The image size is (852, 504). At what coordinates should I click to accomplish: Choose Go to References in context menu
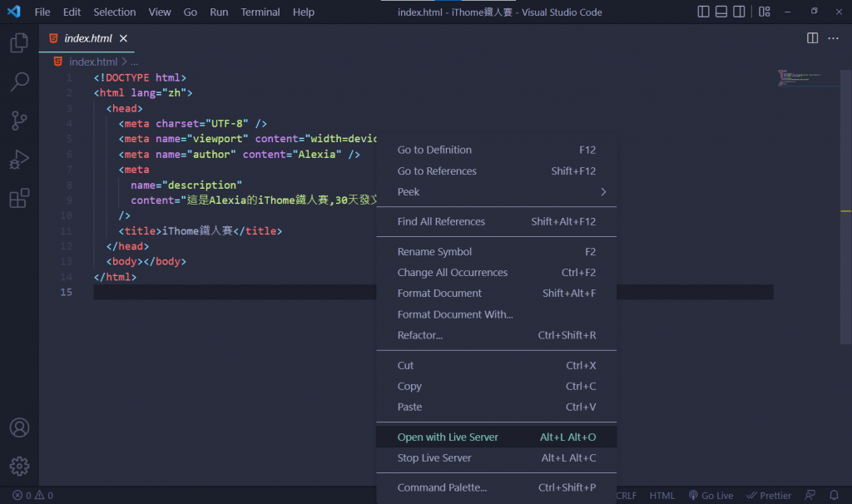[497, 171]
